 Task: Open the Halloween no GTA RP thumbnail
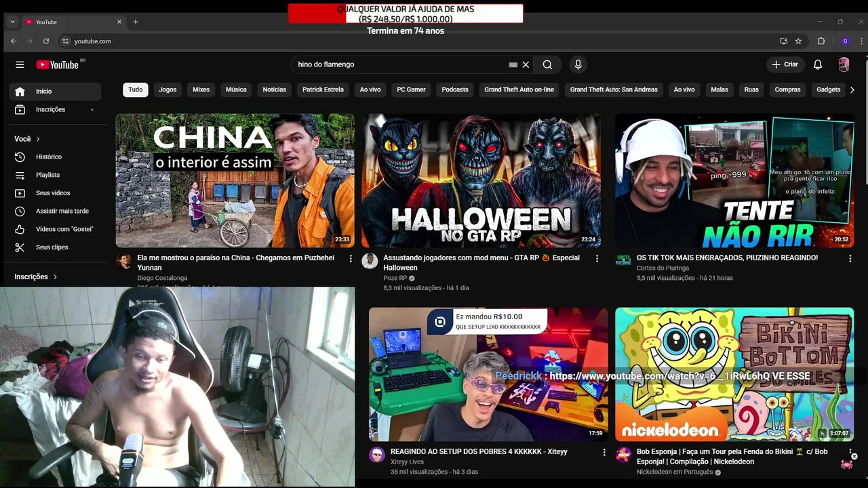pyautogui.click(x=481, y=180)
